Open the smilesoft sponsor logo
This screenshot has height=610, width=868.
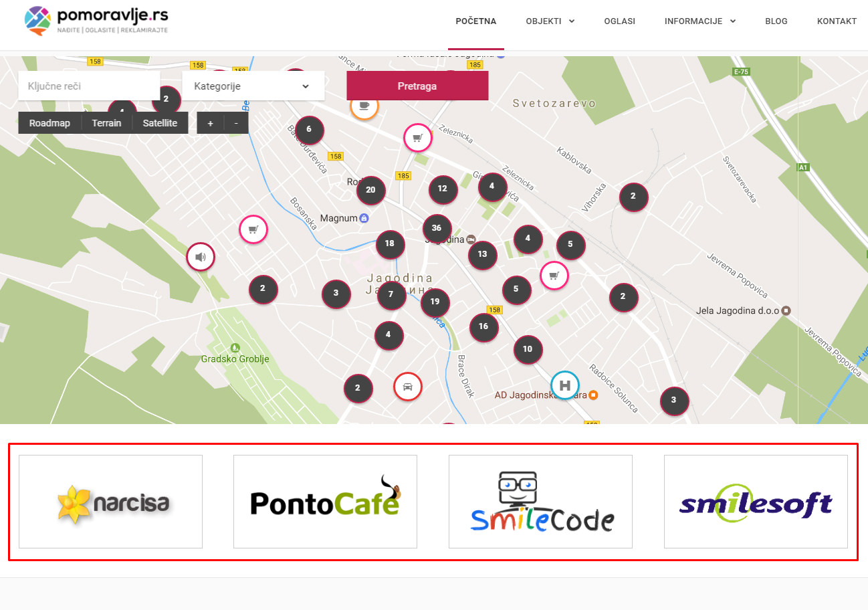(756, 502)
